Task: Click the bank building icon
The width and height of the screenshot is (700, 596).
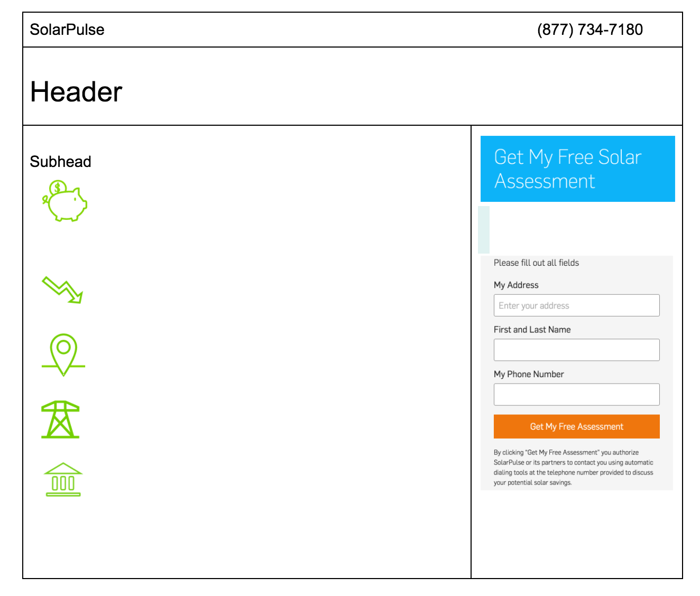Action: 63,480
